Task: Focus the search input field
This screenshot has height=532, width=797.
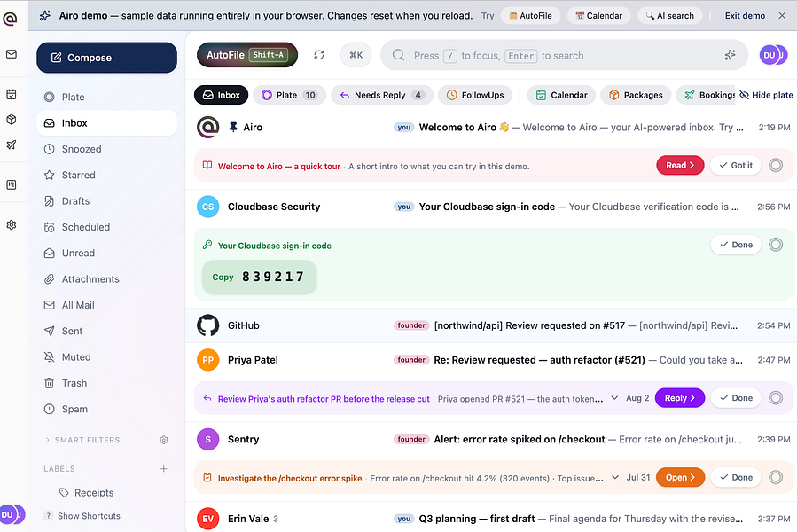Action: (564, 55)
